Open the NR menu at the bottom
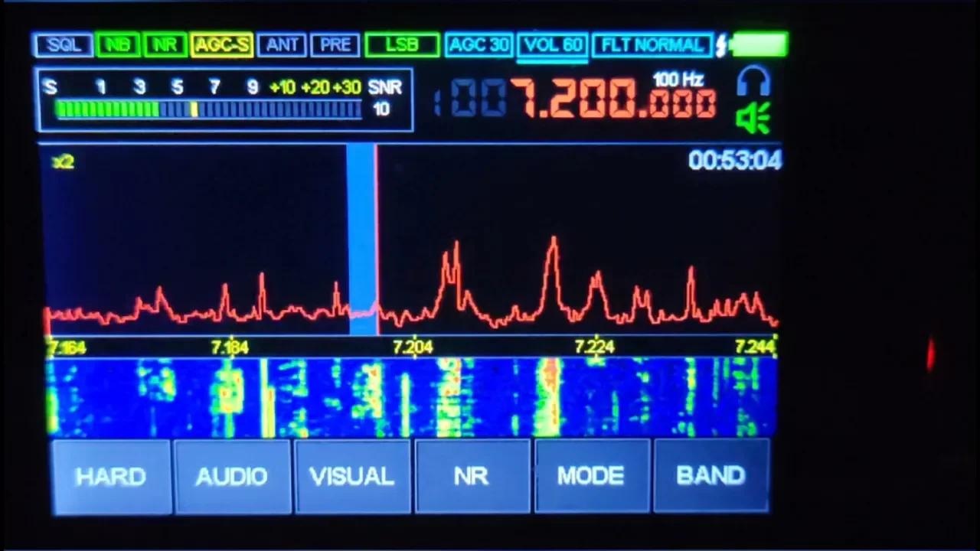This screenshot has width=980, height=551. (x=472, y=476)
